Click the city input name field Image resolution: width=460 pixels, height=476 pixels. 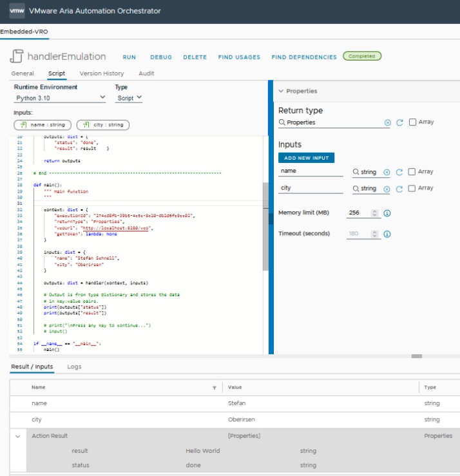click(x=311, y=188)
